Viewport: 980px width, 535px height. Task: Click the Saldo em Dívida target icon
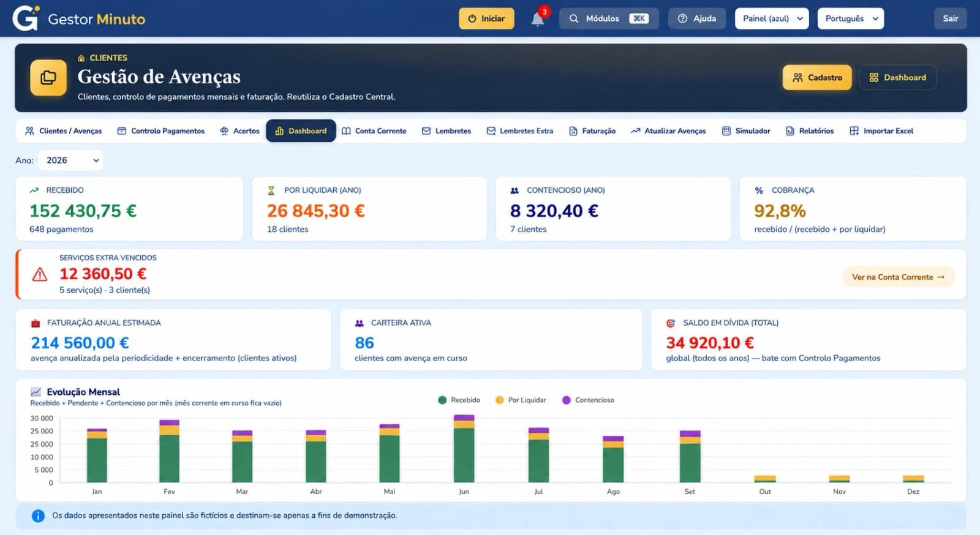(x=671, y=323)
